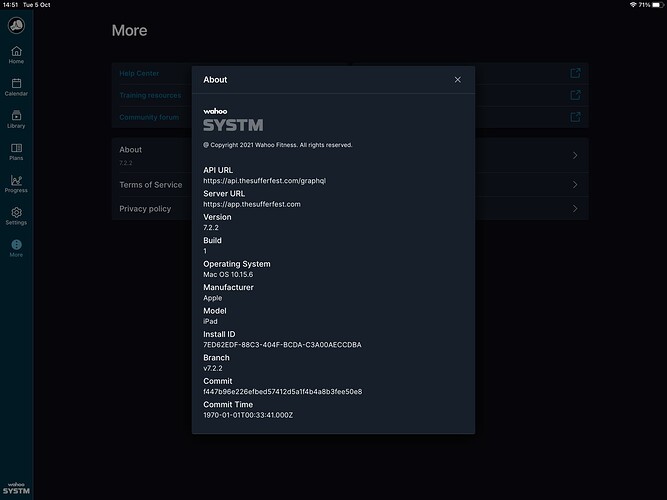This screenshot has height=500, width=667.
Task: Go to Home in sidebar
Action: click(x=16, y=55)
